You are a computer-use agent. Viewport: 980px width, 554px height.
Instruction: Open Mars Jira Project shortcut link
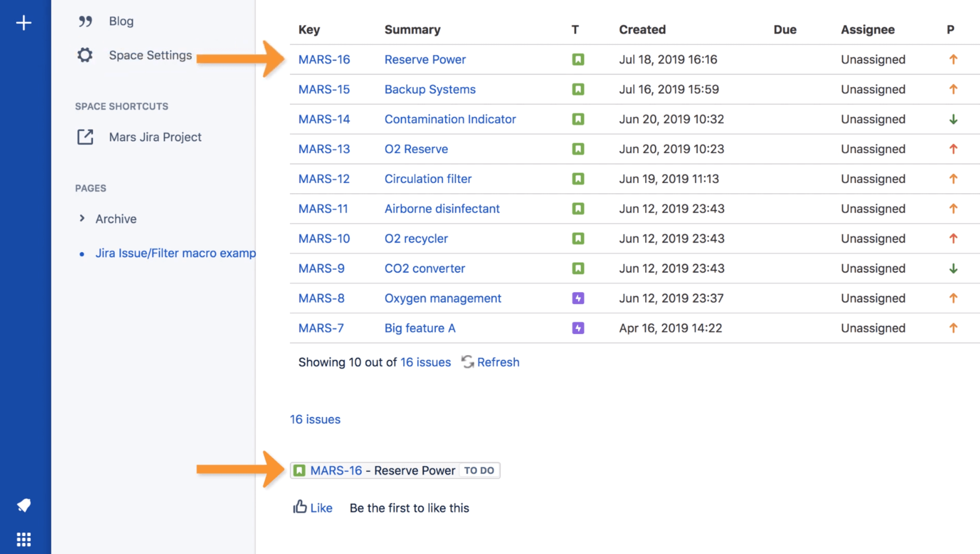(x=155, y=137)
